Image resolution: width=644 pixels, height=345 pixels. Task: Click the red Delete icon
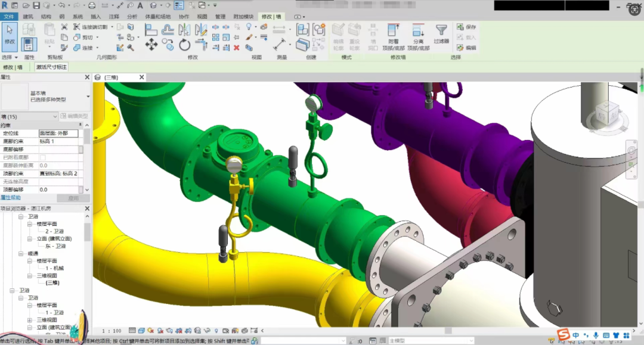point(237,48)
